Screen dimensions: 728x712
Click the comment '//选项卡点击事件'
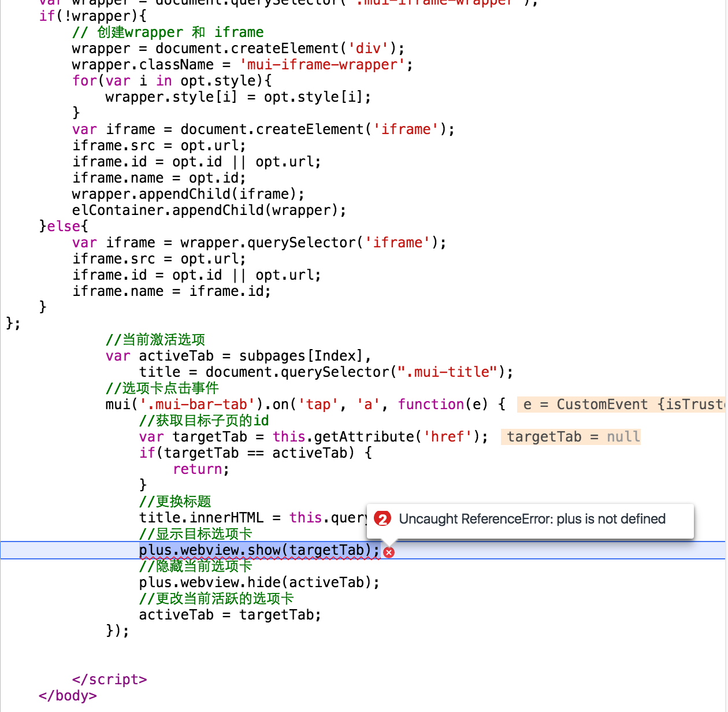point(162,388)
